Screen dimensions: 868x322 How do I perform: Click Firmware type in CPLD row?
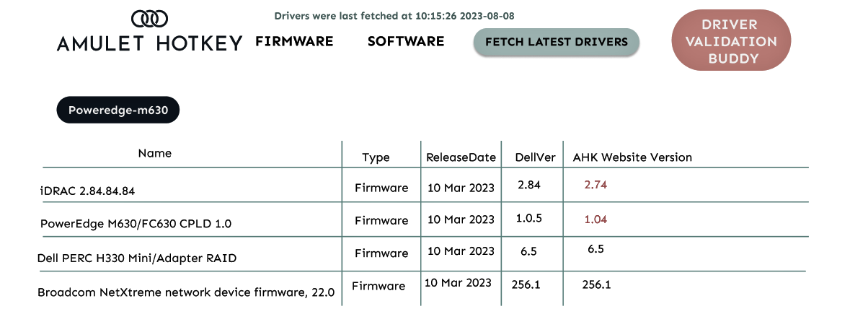pos(381,221)
